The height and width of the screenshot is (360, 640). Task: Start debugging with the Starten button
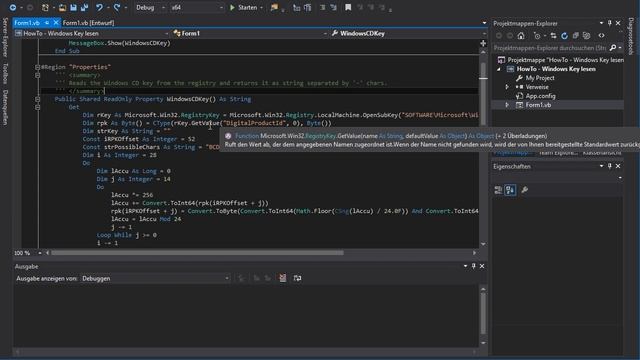[x=243, y=7]
